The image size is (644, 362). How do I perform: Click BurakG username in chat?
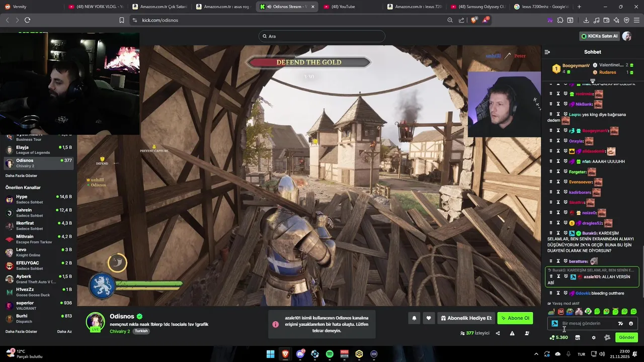590,233
